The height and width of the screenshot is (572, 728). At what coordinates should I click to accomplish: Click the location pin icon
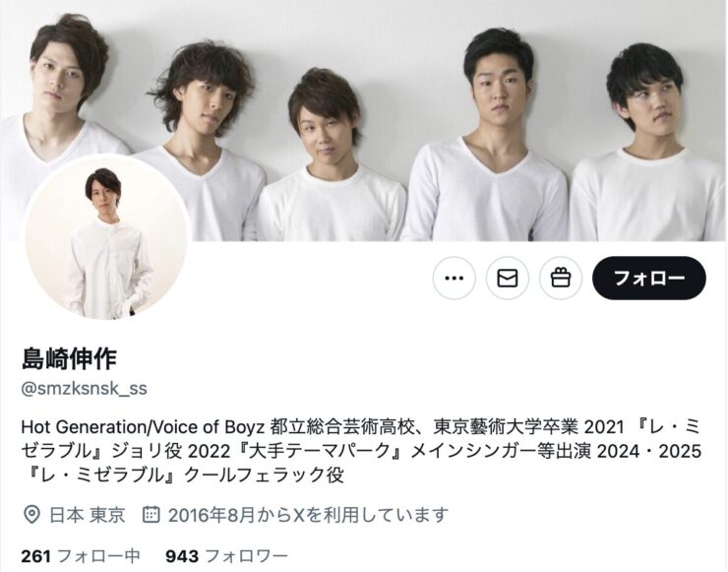(x=31, y=515)
